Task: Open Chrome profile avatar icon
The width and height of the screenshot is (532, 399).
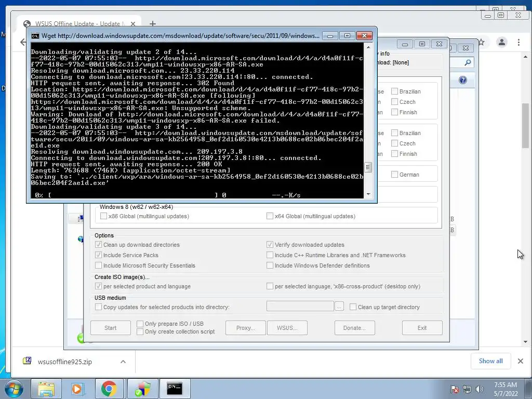Action: pos(501,42)
